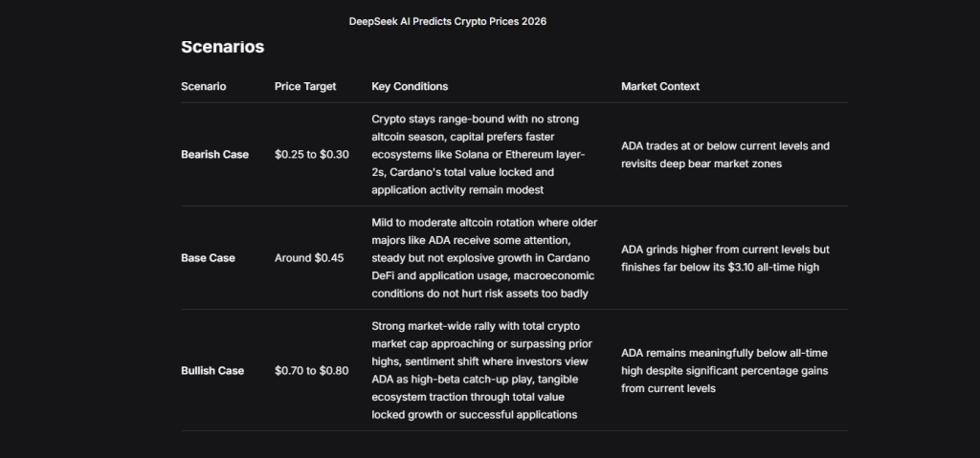Click the Bearish Case market context text

(725, 154)
